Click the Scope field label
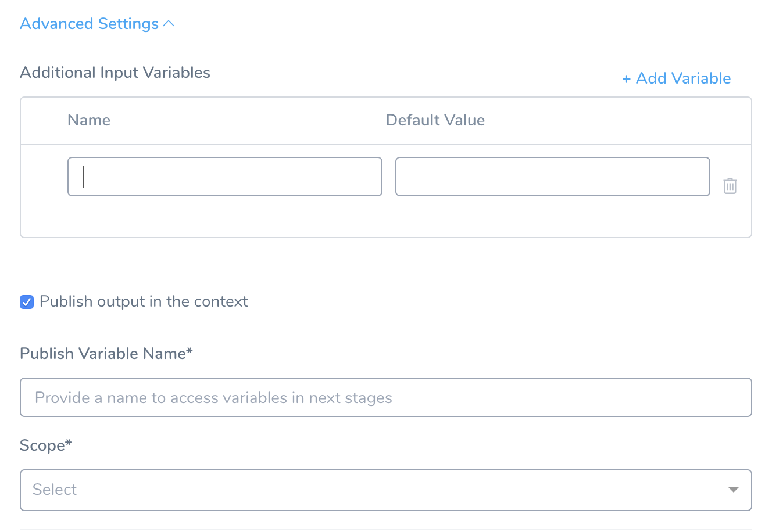This screenshot has width=765, height=532. [46, 445]
